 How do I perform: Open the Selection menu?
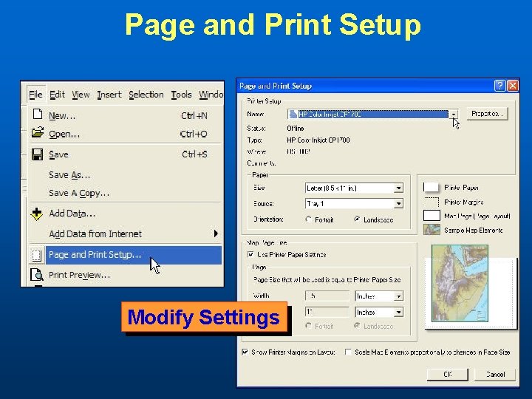[146, 95]
